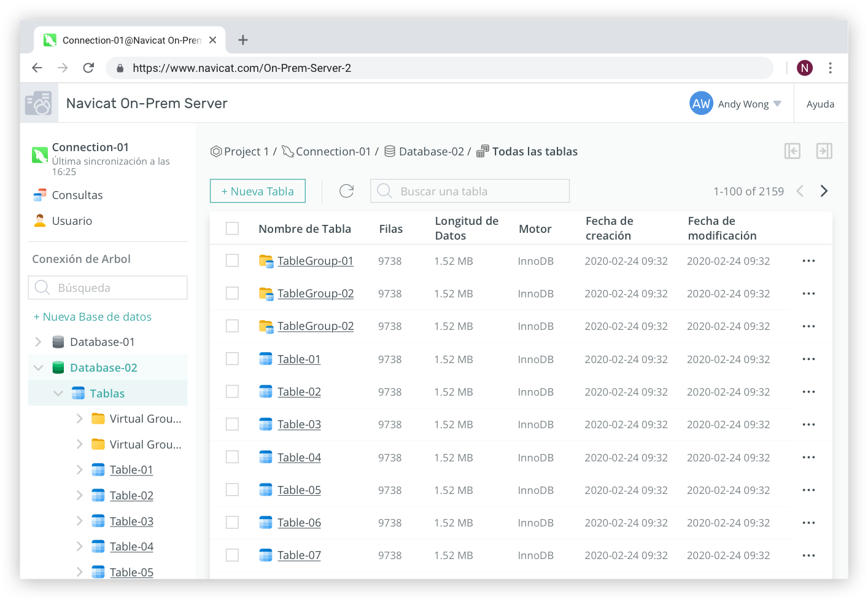Open the more options dots for Table-01 row
This screenshot has width=868, height=599.
click(809, 359)
